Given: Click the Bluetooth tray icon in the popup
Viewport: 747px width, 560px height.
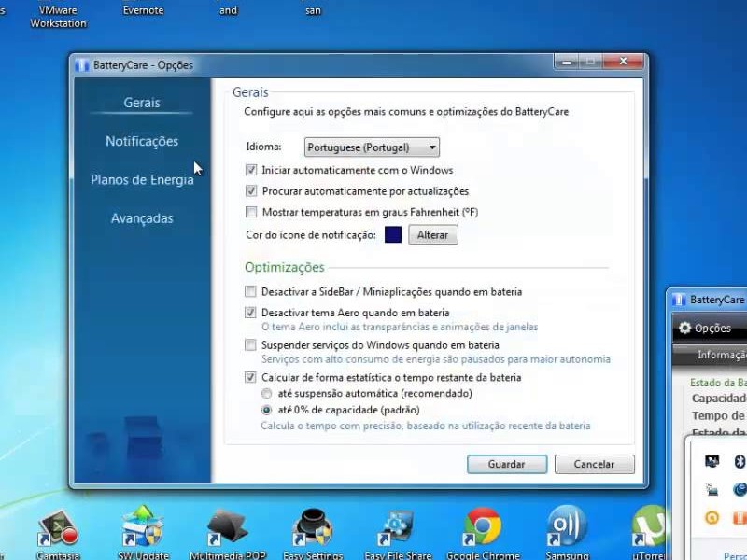Looking at the screenshot, I should (x=739, y=461).
